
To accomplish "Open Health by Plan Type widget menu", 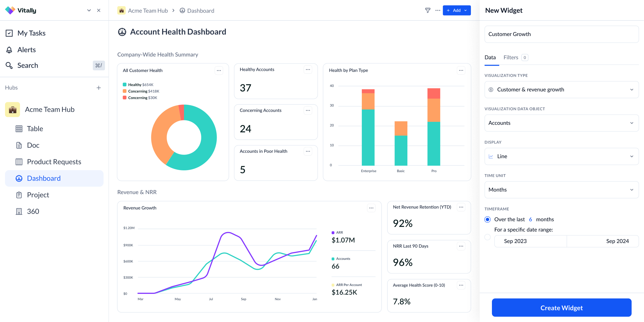I will point(461,70).
